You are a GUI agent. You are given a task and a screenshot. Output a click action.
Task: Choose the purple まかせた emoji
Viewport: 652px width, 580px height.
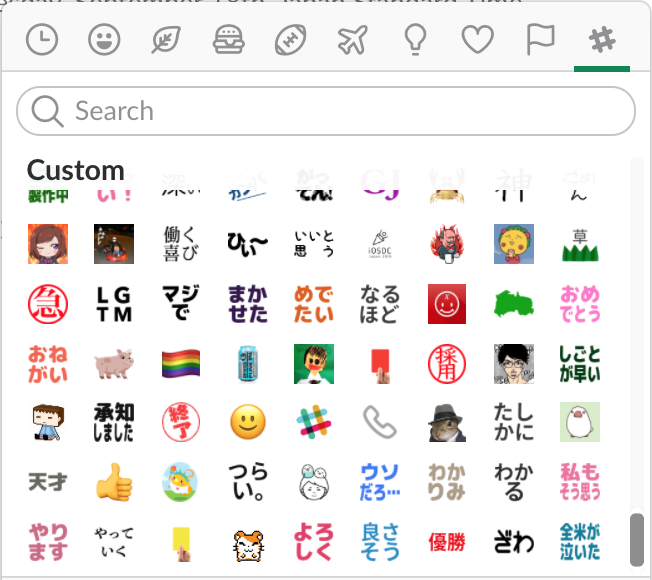point(247,304)
